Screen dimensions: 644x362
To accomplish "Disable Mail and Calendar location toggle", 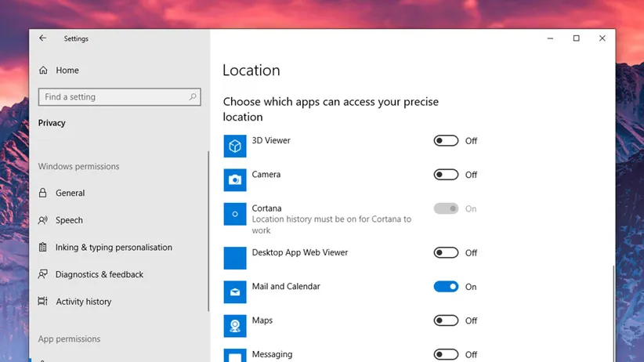I will point(446,287).
